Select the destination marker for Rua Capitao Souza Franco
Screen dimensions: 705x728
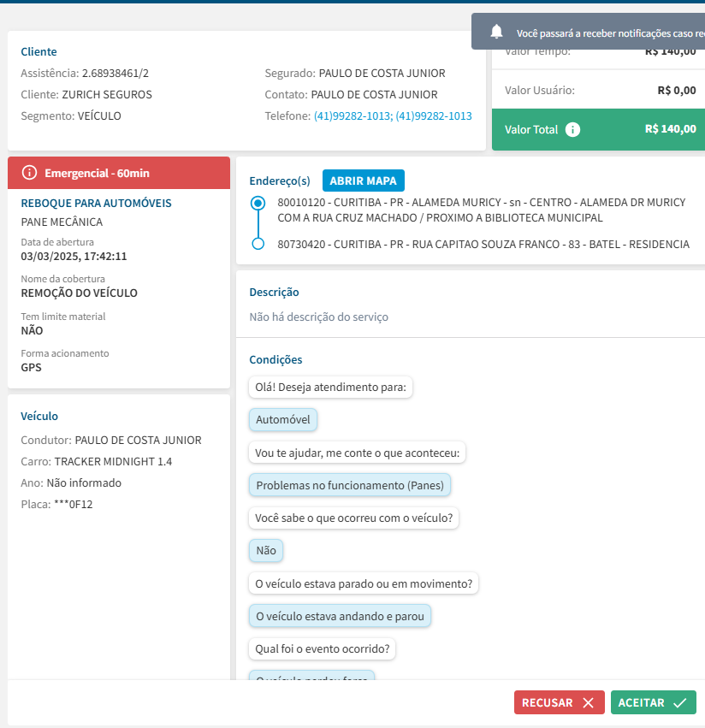click(x=258, y=244)
